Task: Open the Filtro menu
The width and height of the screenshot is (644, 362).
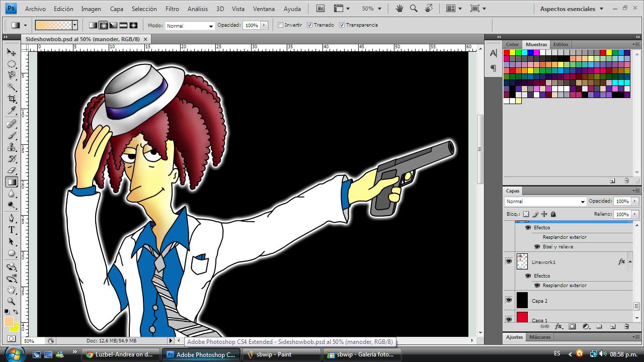Action: (x=172, y=9)
